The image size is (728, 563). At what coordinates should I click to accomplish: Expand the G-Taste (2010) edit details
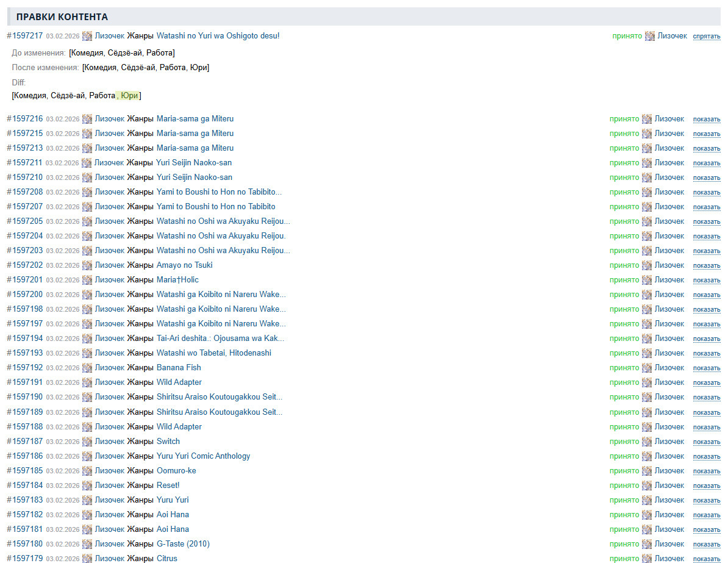[706, 545]
